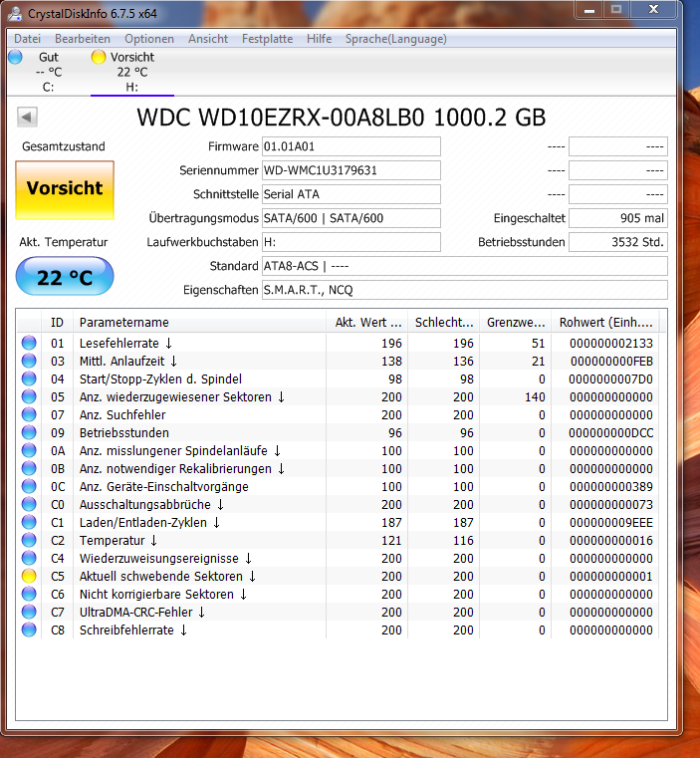Click the Rohwert column header
The width and height of the screenshot is (700, 758).
click(x=605, y=323)
